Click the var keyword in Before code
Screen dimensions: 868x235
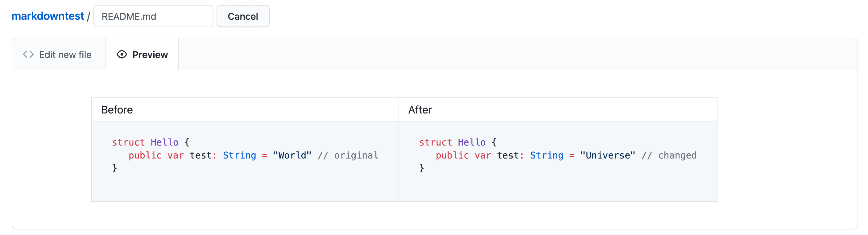[x=176, y=155]
